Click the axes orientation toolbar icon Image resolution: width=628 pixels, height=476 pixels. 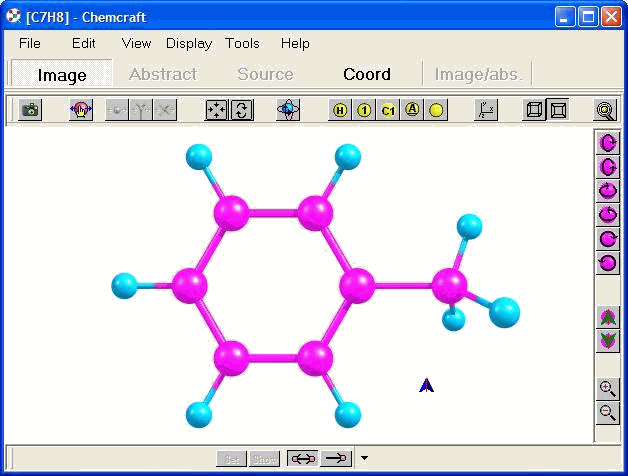tap(486, 110)
